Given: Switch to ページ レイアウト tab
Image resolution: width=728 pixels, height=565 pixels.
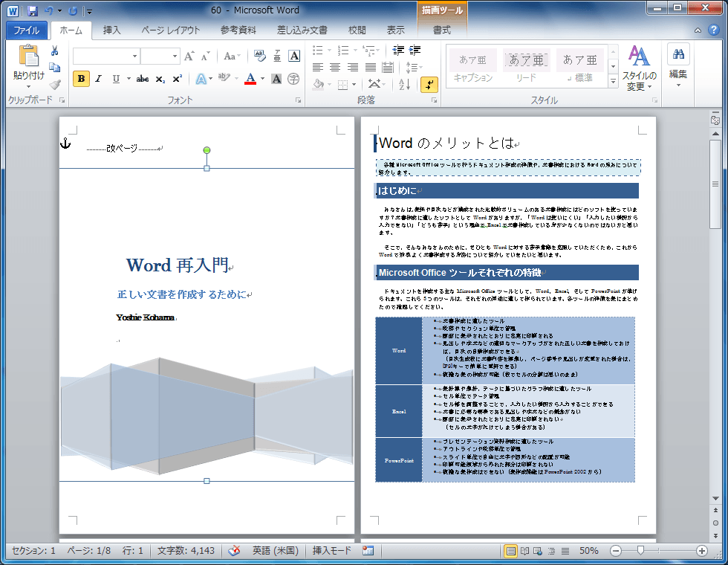Looking at the screenshot, I should click(170, 30).
